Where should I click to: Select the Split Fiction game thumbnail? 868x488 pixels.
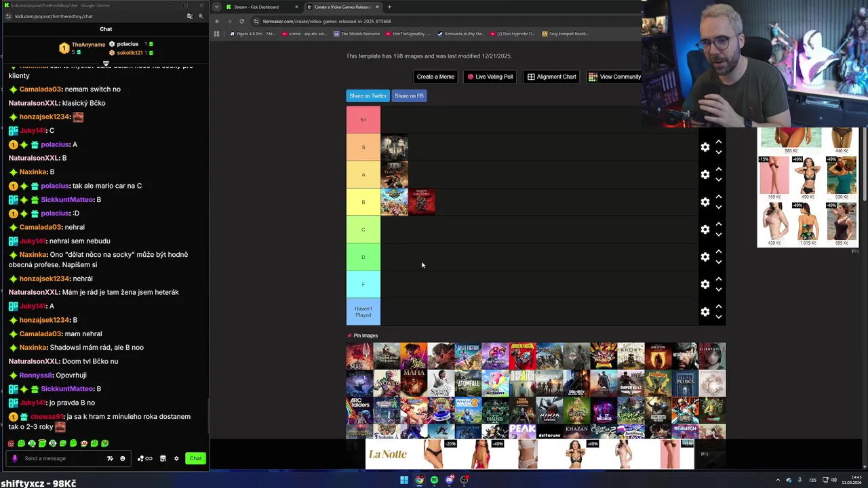pos(468,356)
